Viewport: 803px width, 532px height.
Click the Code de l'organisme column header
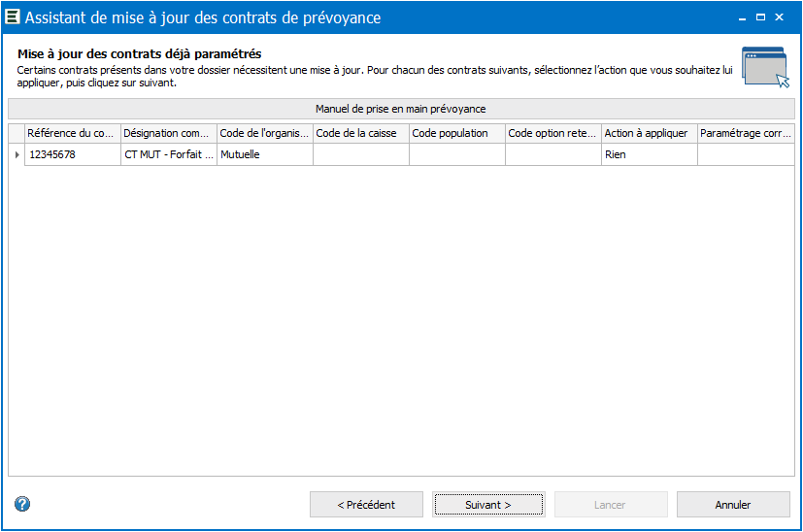coord(265,134)
